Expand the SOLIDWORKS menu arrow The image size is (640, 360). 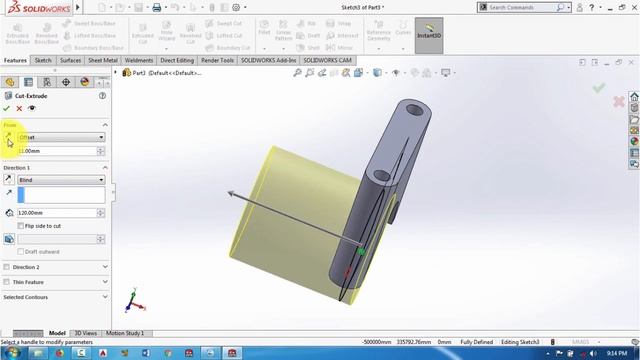point(78,7)
